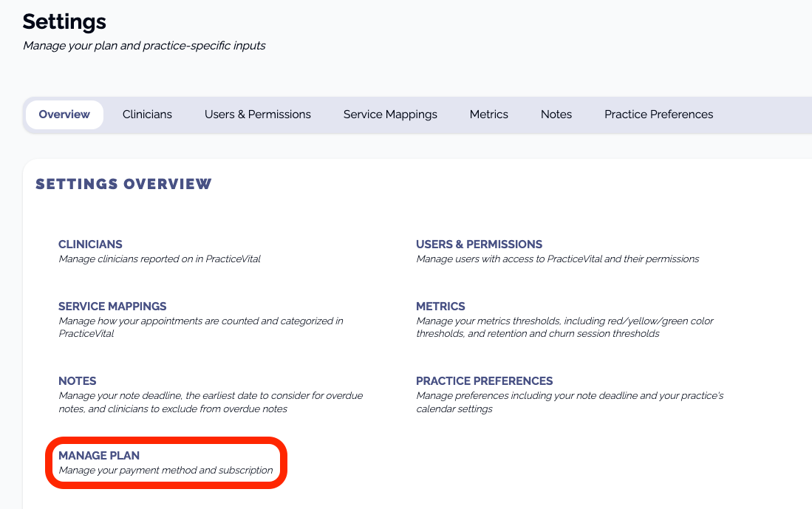
Task: Click the CLINICIANS overview link
Action: (x=90, y=245)
